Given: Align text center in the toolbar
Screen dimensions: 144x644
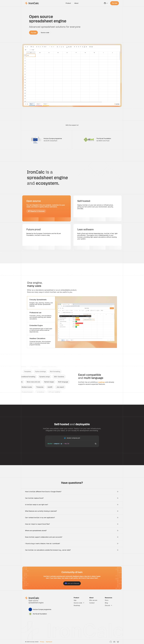Looking at the screenshot, I should (76, 47).
